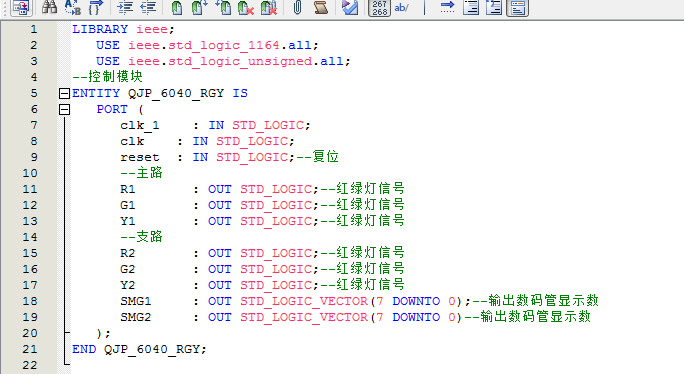Click the delete all bookmarks icon

pyautogui.click(x=269, y=8)
